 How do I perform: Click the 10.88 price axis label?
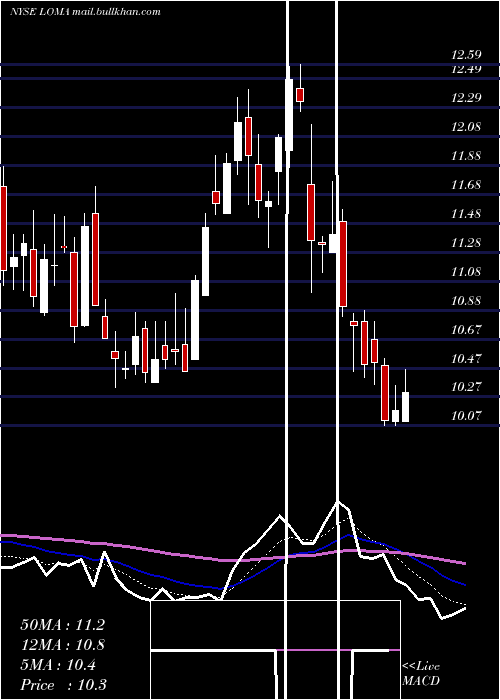[466, 301]
